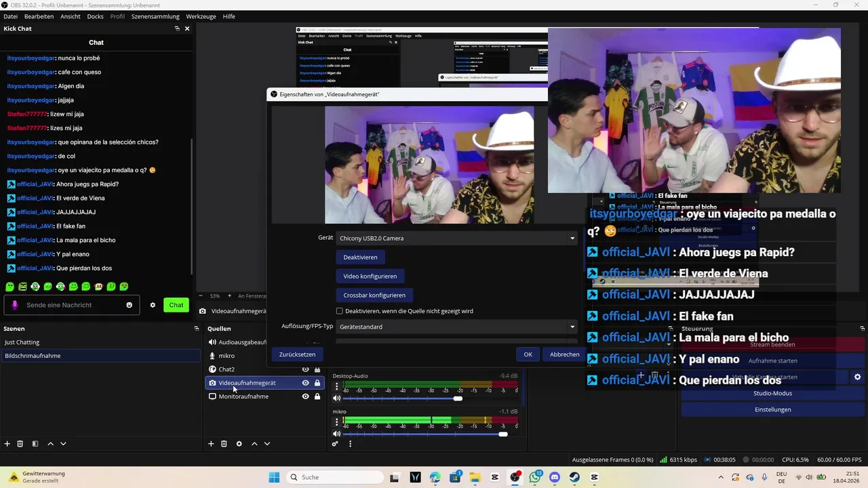Open scene filters icon in Szenen toolbar
This screenshot has height=488, width=868.
pos(35,444)
